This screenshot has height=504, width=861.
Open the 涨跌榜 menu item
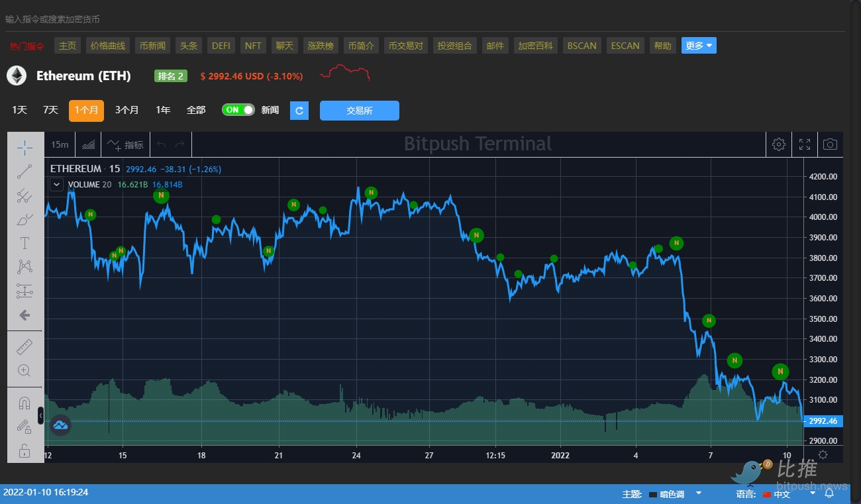point(321,46)
